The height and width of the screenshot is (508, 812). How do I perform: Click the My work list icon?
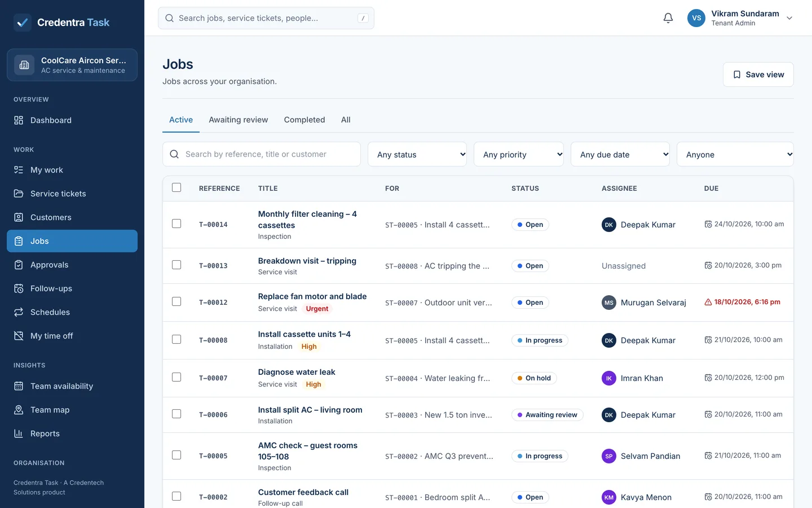[x=19, y=170]
